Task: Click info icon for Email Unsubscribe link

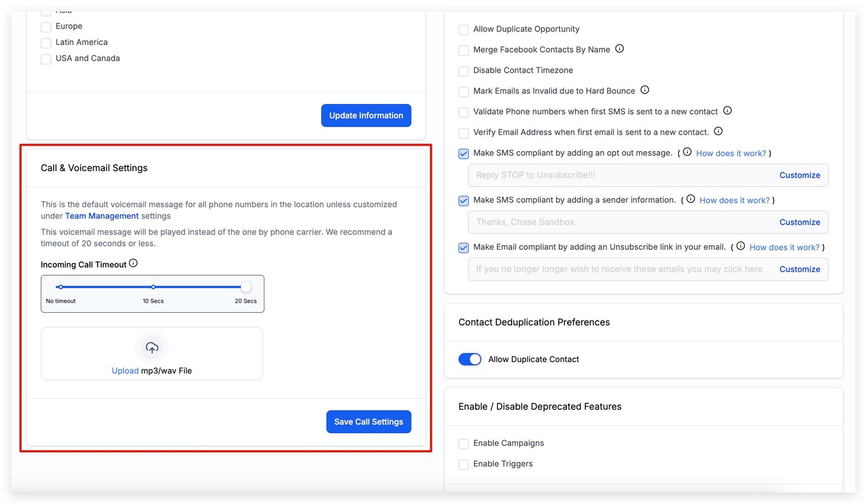Action: point(740,246)
